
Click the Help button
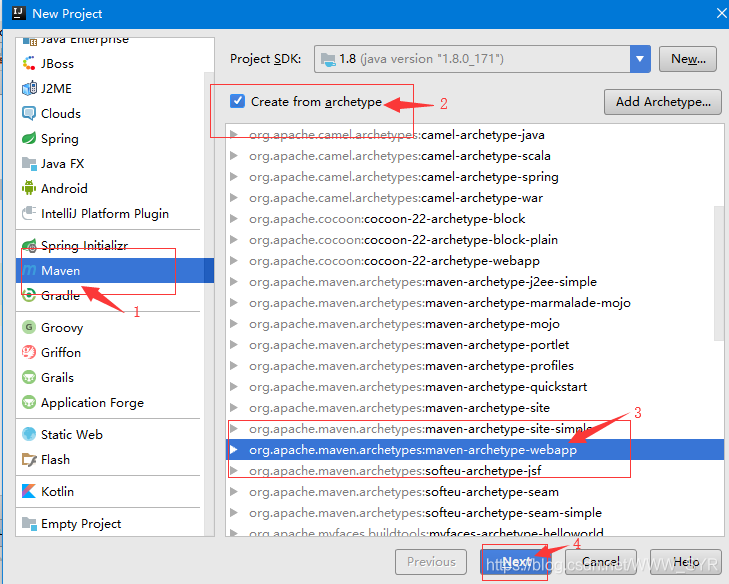(x=686, y=562)
